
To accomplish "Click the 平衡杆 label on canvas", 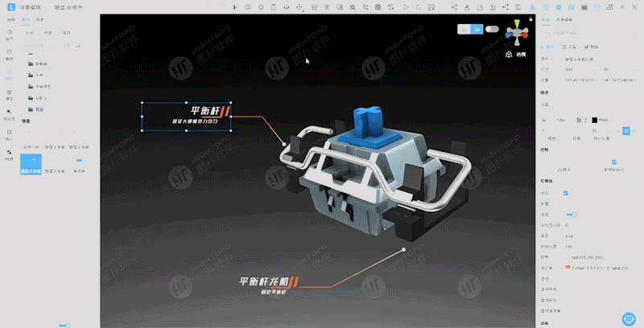I will click(x=205, y=111).
